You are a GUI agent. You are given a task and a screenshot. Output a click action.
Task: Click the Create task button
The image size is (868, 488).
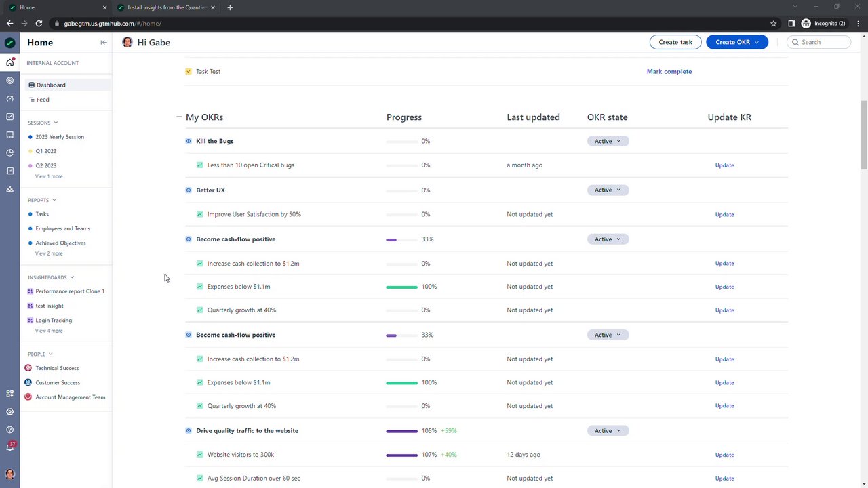click(675, 42)
